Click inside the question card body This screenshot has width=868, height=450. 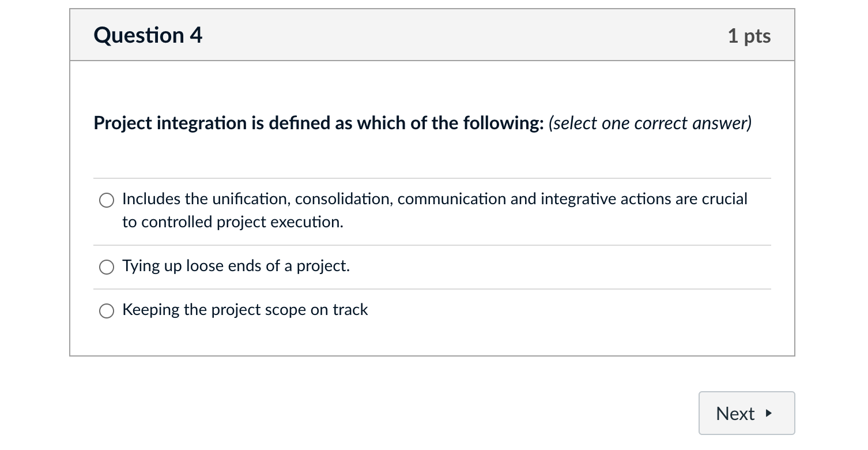pyautogui.click(x=431, y=156)
